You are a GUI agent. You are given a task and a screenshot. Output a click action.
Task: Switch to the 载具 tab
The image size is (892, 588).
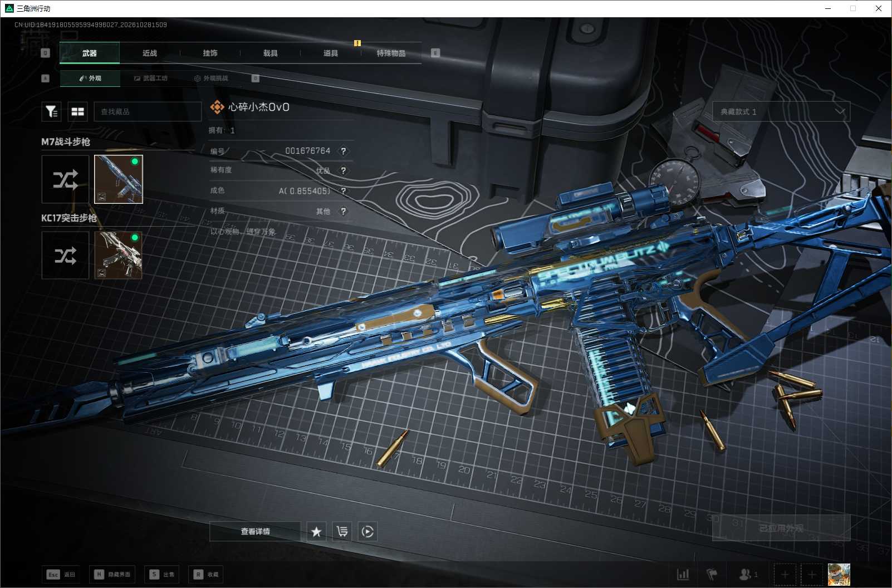(x=270, y=53)
